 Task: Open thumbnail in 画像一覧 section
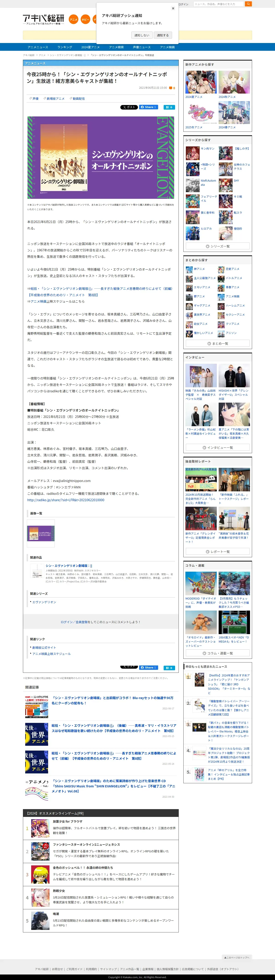click(x=41, y=533)
